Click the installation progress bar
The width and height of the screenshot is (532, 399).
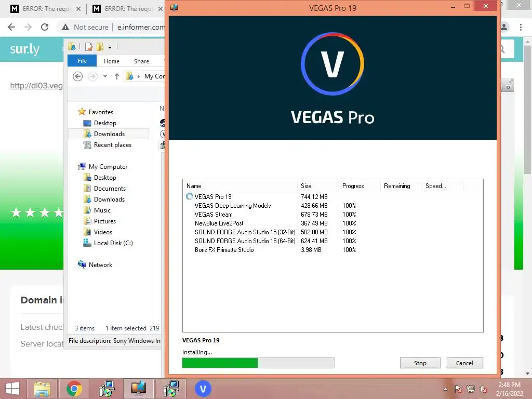258,363
